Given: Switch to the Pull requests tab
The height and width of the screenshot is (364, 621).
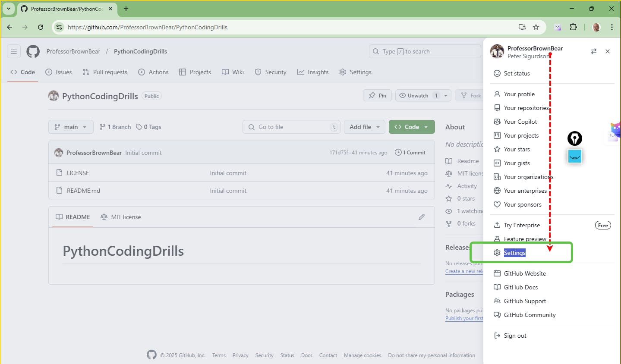Looking at the screenshot, I should 105,72.
